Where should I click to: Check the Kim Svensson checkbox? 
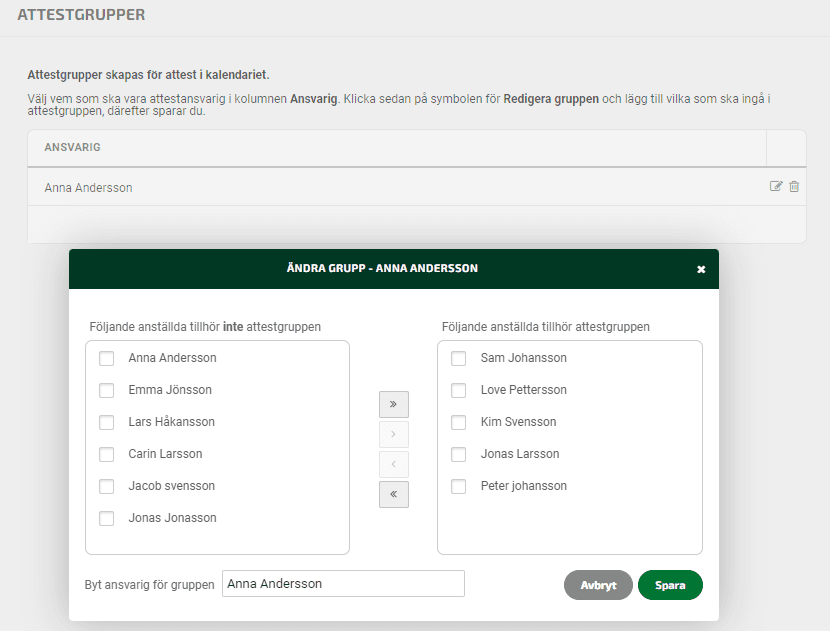pos(458,422)
